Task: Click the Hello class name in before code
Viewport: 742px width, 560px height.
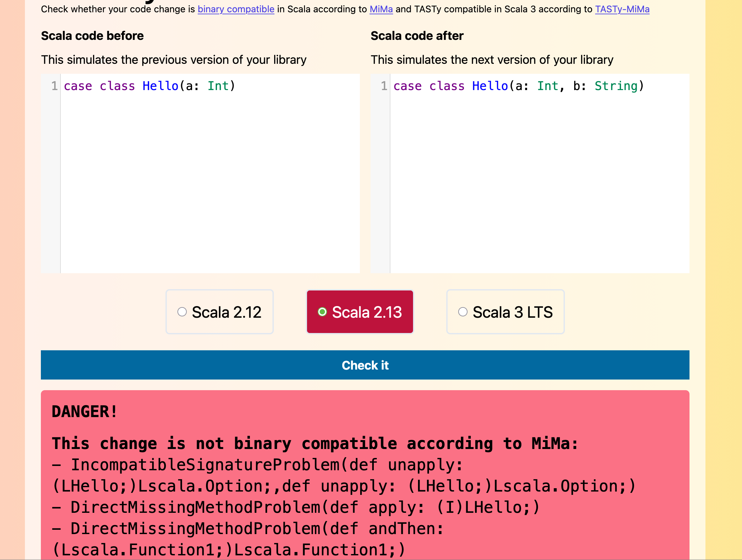Action: coord(160,86)
